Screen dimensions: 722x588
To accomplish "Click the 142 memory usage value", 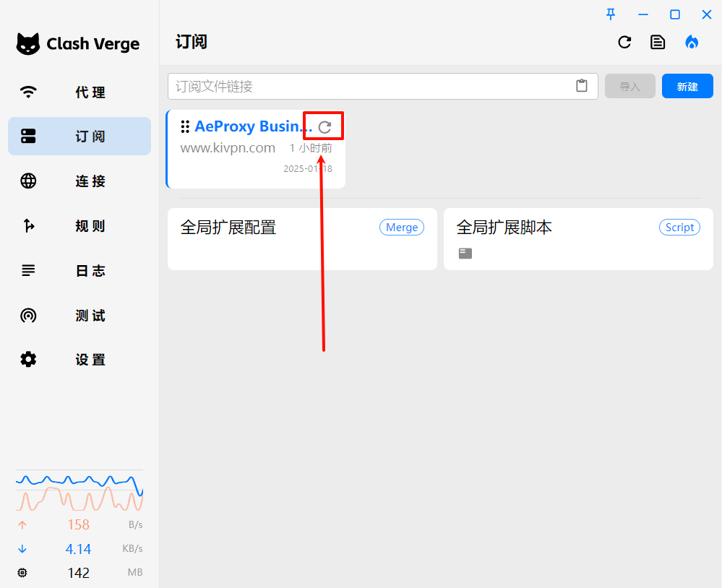I will pos(78,573).
